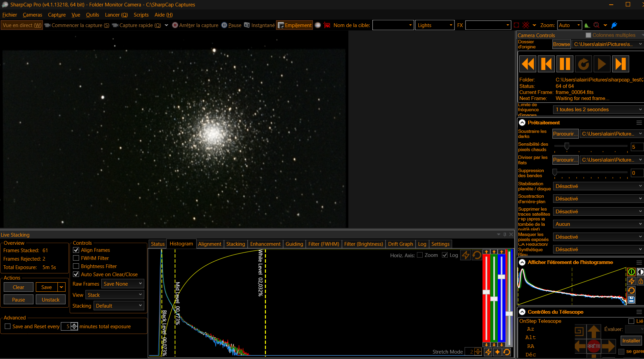The width and height of the screenshot is (644, 359).
Task: Click the Browse button for Dossier d'origine
Action: point(562,44)
